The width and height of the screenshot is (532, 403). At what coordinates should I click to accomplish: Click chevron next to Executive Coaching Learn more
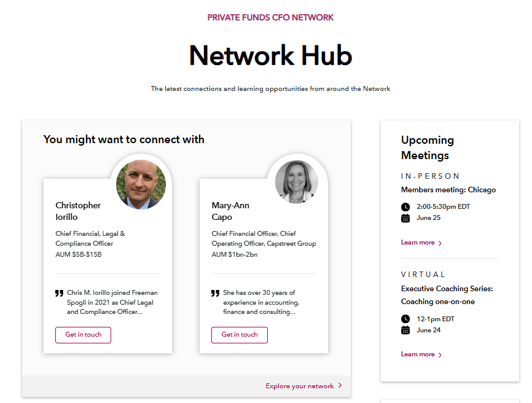click(x=440, y=355)
